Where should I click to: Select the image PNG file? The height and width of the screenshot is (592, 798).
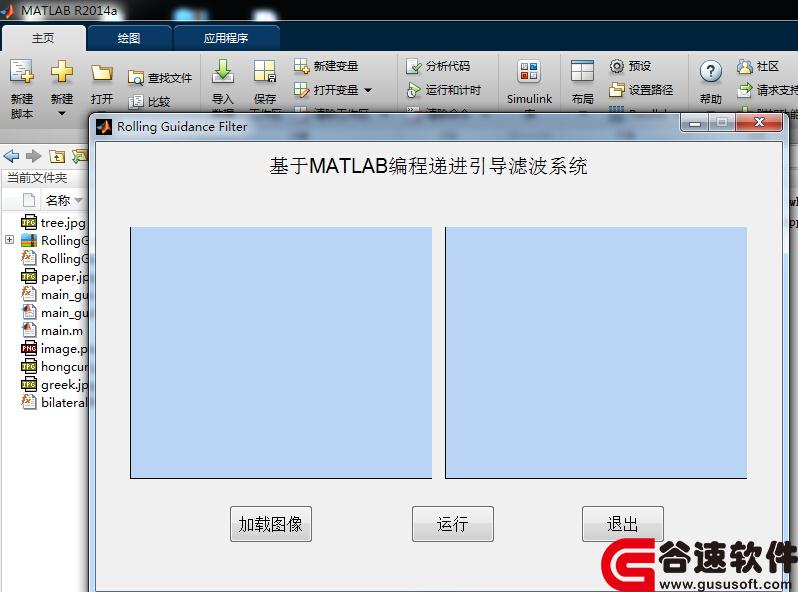coord(54,349)
